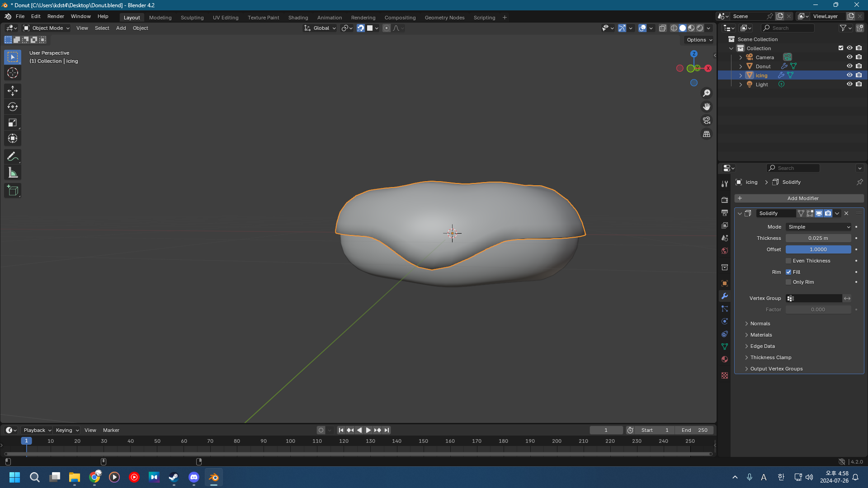Click the Add Modifier button
This screenshot has width=868, height=488.
point(799,198)
